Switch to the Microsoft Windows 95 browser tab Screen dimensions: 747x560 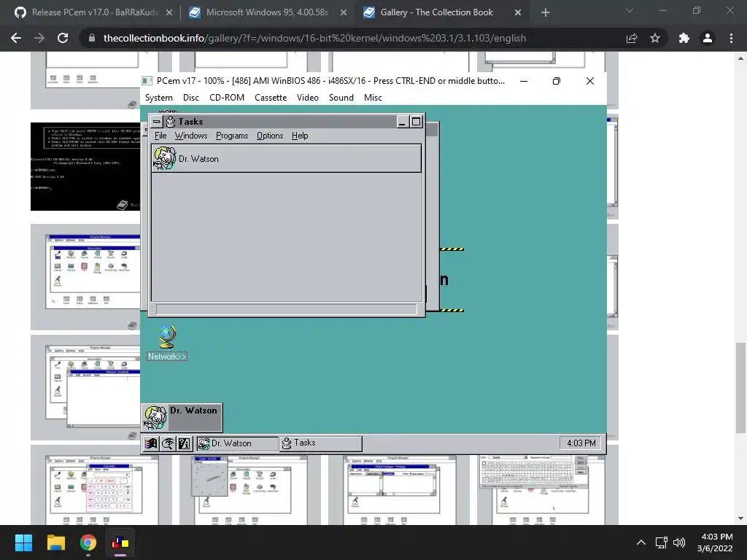[267, 12]
